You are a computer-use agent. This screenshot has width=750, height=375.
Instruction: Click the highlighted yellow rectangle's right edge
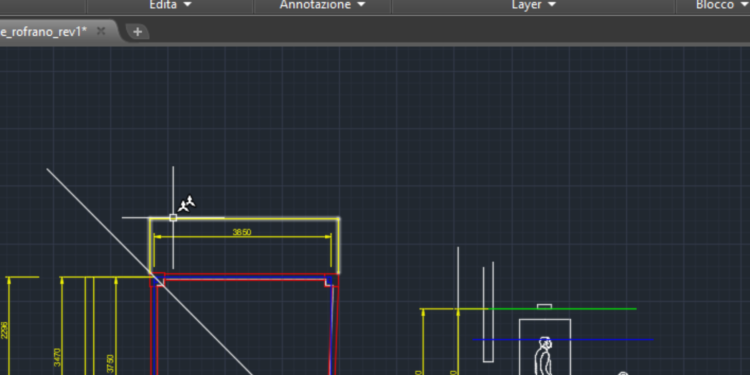(339, 246)
